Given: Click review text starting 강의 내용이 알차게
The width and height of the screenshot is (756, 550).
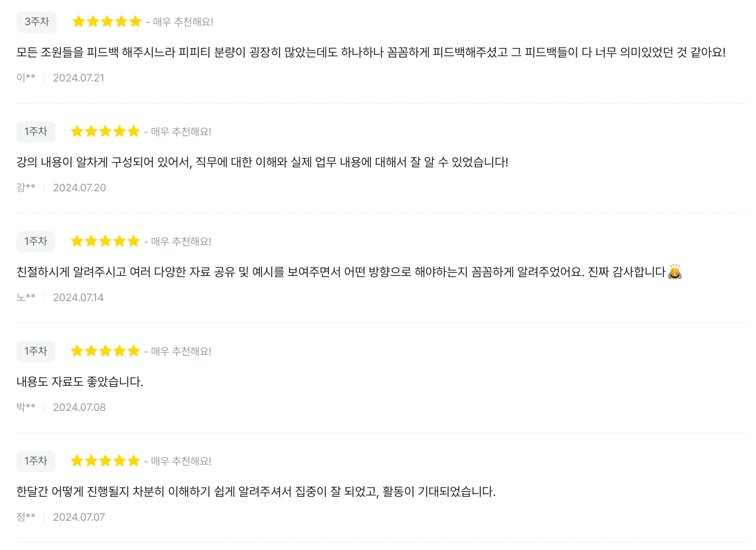Looking at the screenshot, I should click(x=262, y=162).
